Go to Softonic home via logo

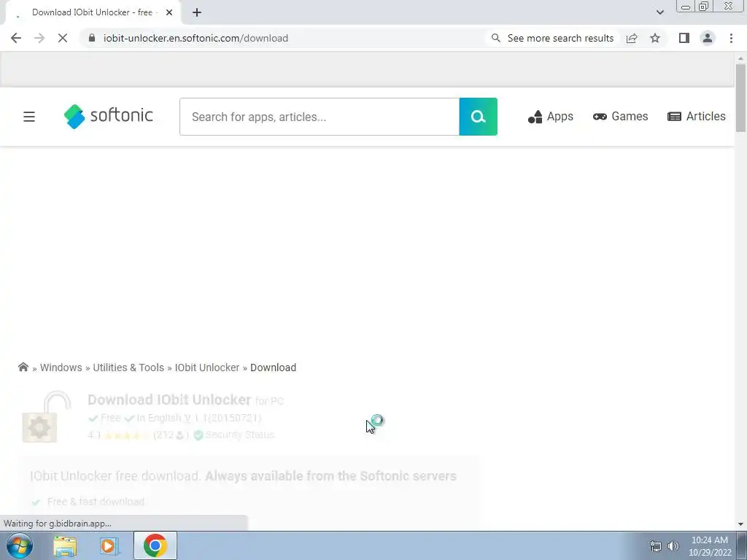[x=109, y=116]
